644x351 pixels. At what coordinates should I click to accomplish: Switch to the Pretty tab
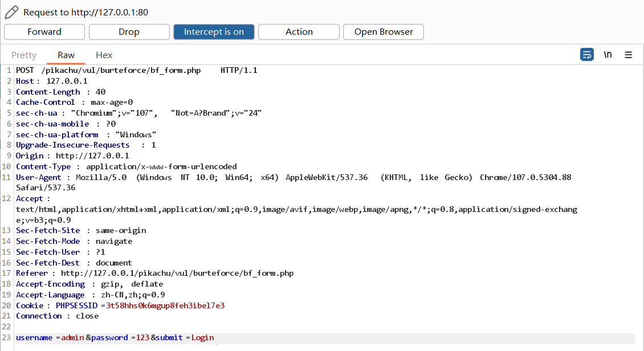24,55
